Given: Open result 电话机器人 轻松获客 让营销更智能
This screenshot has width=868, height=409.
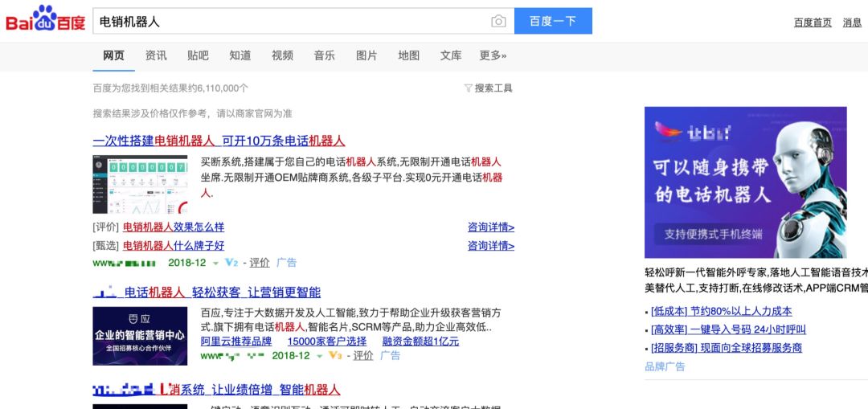Looking at the screenshot, I should pyautogui.click(x=207, y=292).
